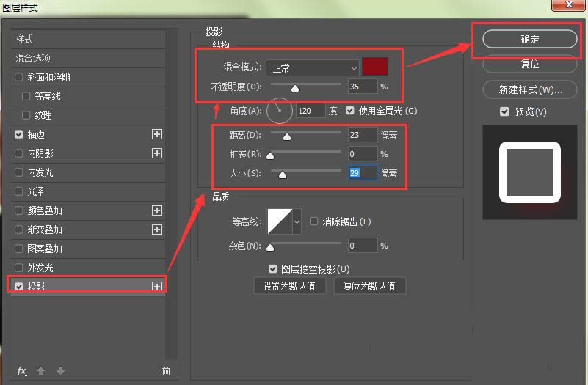Open the 内发光 settings row
Screen dimensions: 588x385
click(x=88, y=172)
